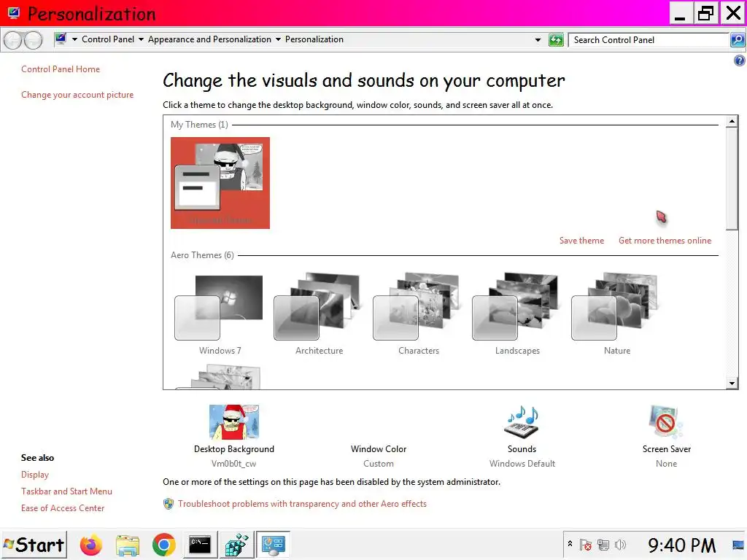Open Help via the blue question mark icon
Screen dimensions: 747x560
pyautogui.click(x=740, y=61)
